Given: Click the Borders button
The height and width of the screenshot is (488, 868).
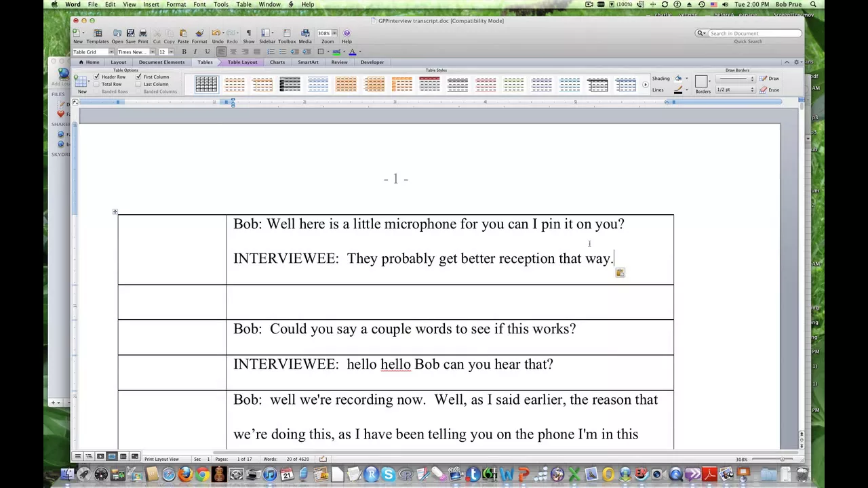Looking at the screenshot, I should (x=702, y=82).
